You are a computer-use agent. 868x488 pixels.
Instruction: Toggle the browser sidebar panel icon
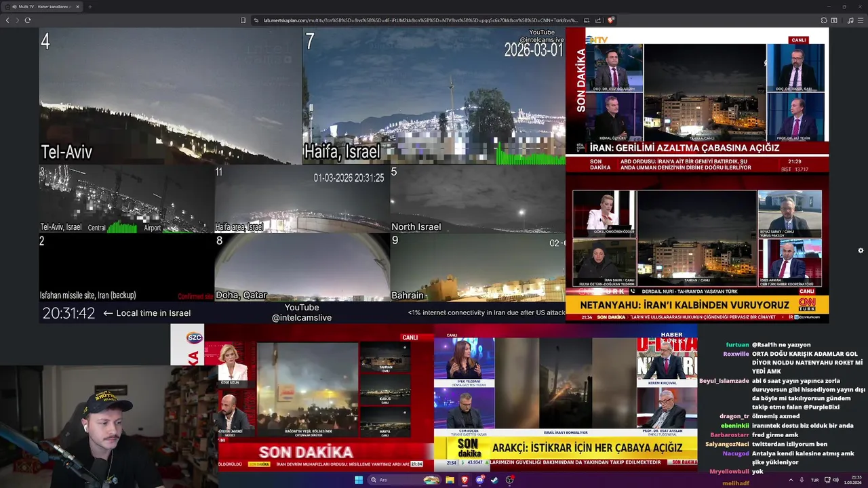[x=833, y=20]
